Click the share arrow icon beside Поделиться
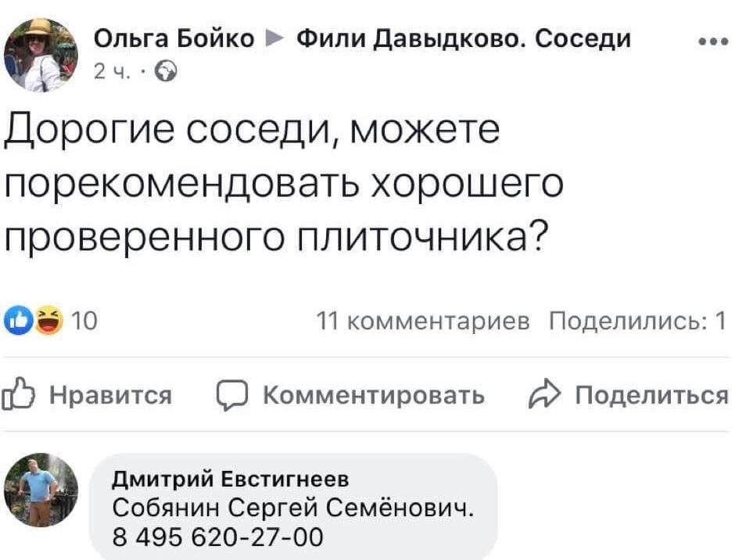Image resolution: width=746 pixels, height=560 pixels. pos(544,396)
